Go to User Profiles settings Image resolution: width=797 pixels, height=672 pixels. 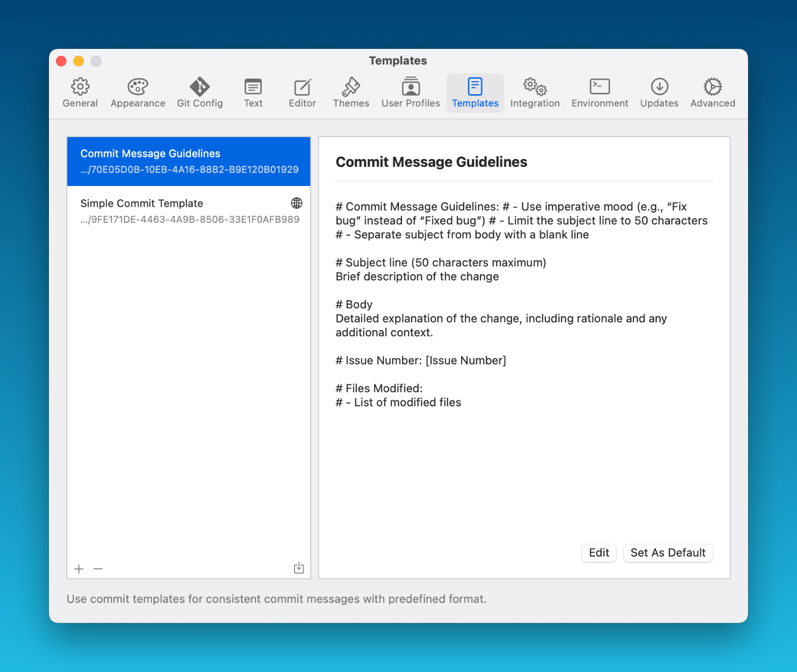click(411, 93)
